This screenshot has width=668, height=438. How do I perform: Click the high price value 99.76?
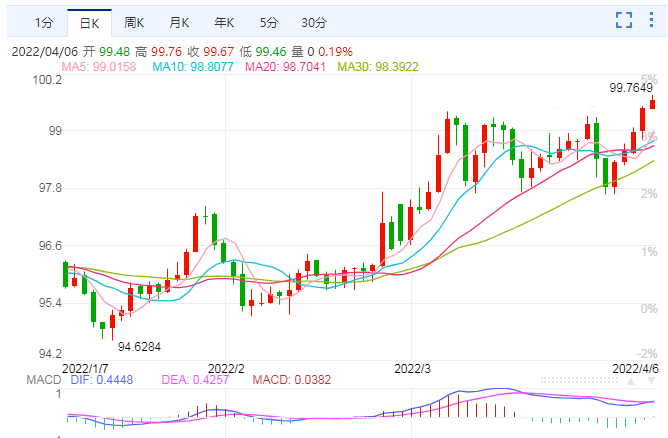tap(166, 52)
